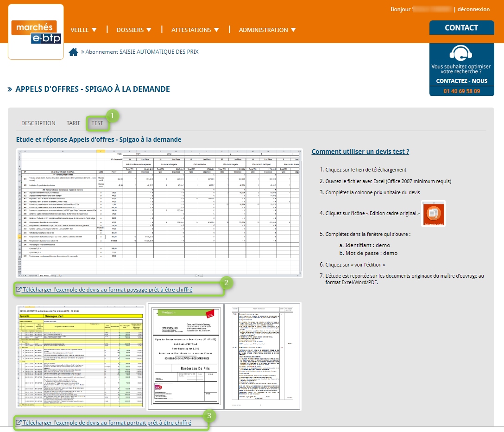
Task: Click the 'Bonjour' greeting text
Action: [401, 9]
